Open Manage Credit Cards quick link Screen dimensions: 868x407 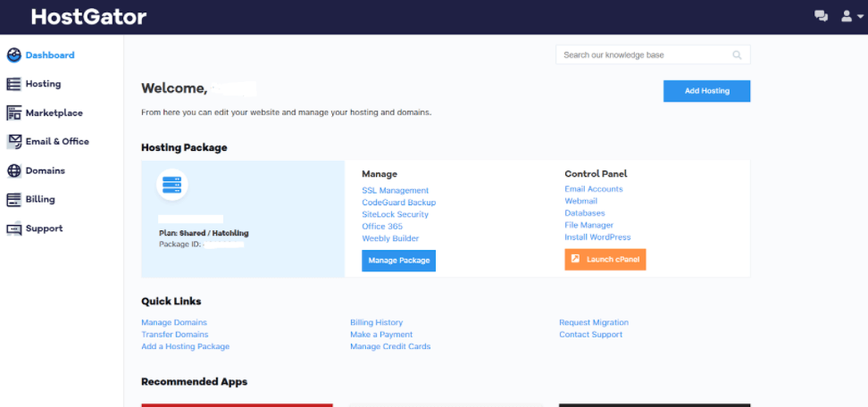point(390,346)
